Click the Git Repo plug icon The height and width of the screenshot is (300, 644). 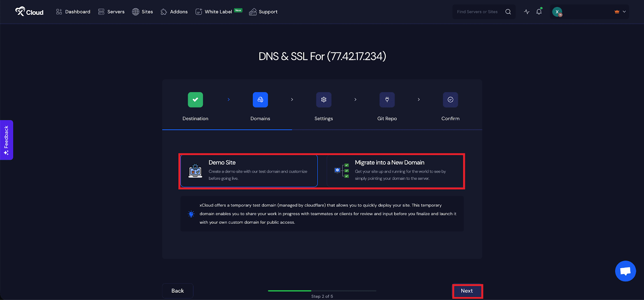pos(387,99)
